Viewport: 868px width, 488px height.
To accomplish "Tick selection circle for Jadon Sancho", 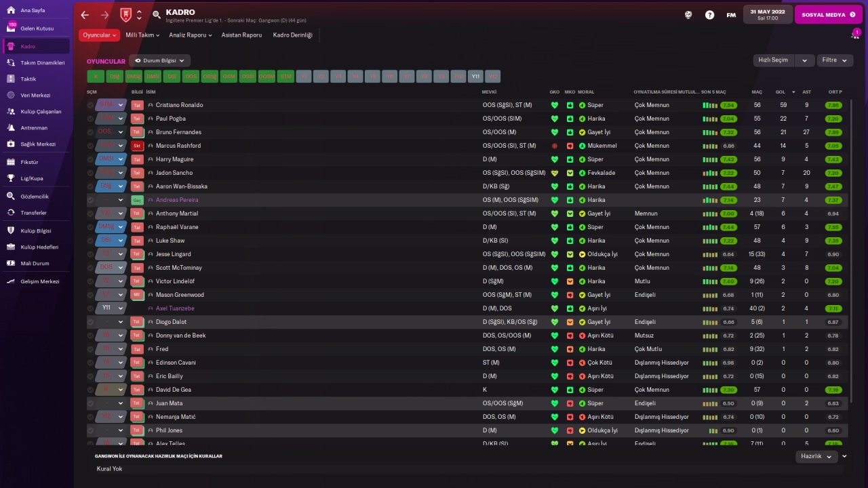I will [x=91, y=173].
